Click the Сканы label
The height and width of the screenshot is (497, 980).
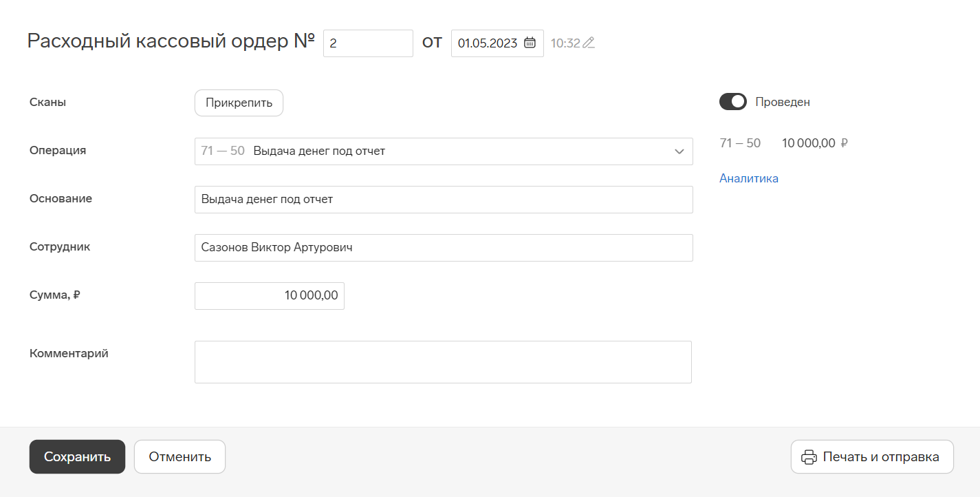tap(48, 102)
